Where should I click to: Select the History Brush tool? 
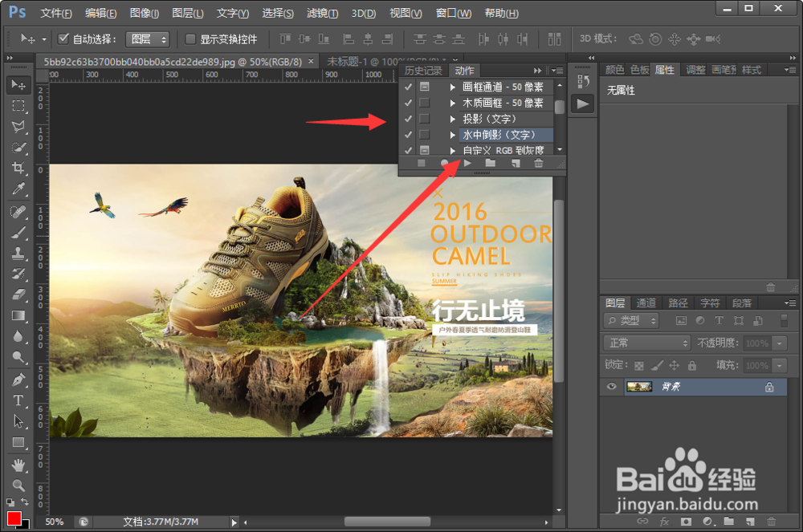pyautogui.click(x=18, y=274)
